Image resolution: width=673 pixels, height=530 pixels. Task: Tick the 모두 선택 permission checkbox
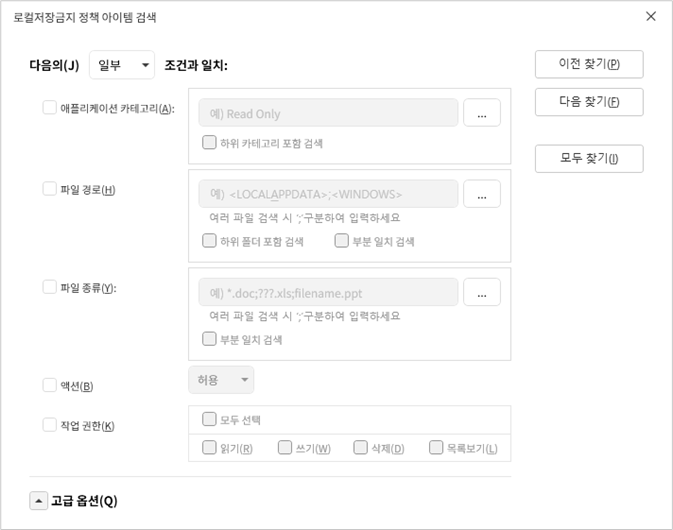[x=209, y=419]
